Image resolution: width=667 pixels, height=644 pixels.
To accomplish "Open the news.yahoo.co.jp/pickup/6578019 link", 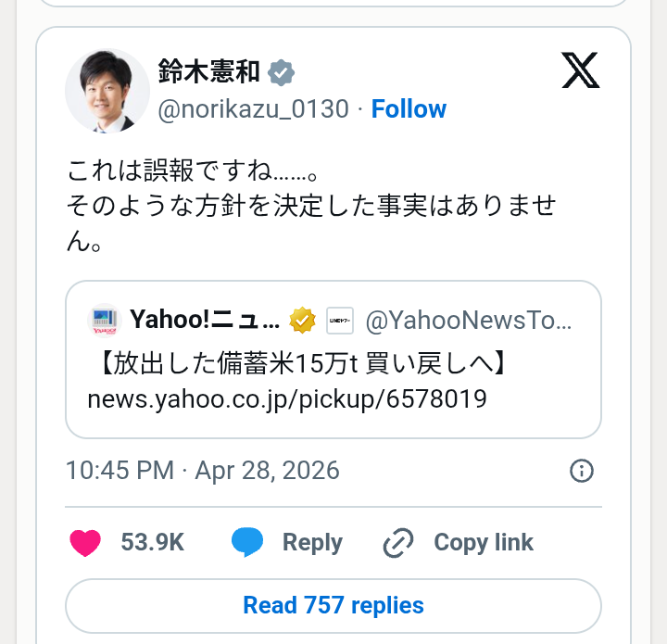I will (x=286, y=398).
